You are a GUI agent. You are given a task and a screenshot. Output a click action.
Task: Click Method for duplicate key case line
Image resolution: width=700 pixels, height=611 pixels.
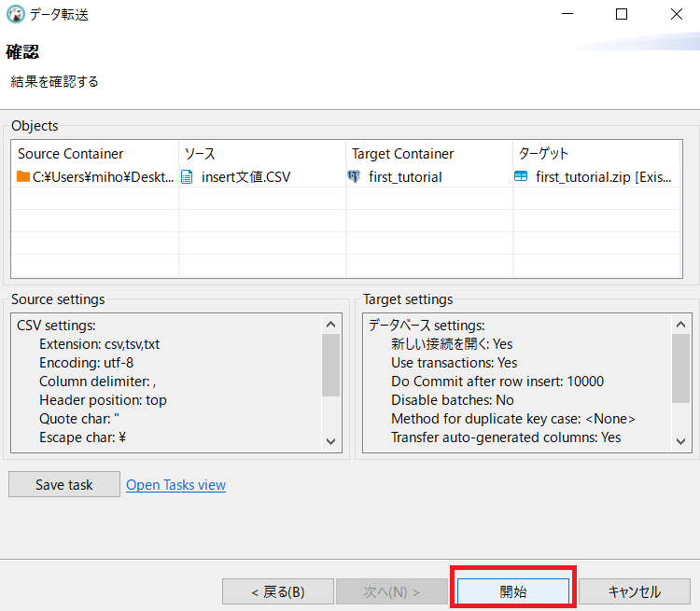click(513, 419)
